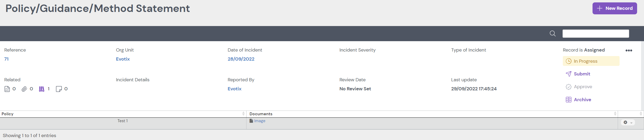Focus the search text field
Screen dimensions: 644x140
click(595, 33)
